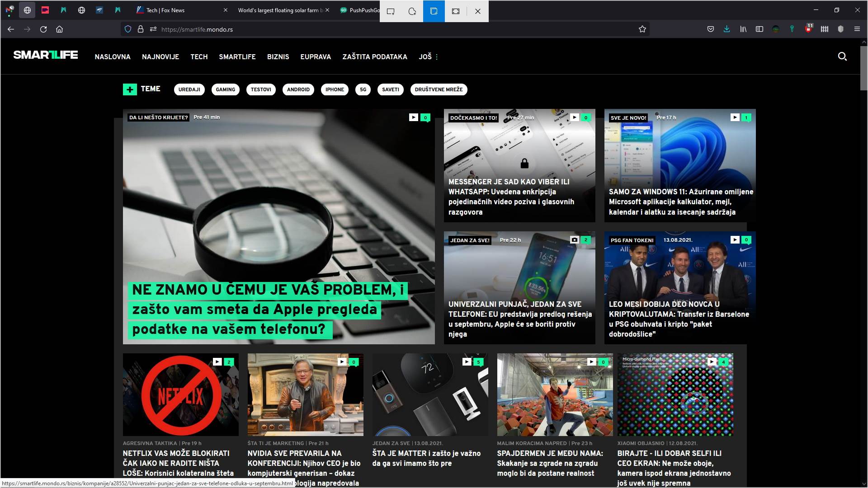The height and width of the screenshot is (488, 868).
Task: Open the SmartLife search magnifier
Action: tap(842, 56)
